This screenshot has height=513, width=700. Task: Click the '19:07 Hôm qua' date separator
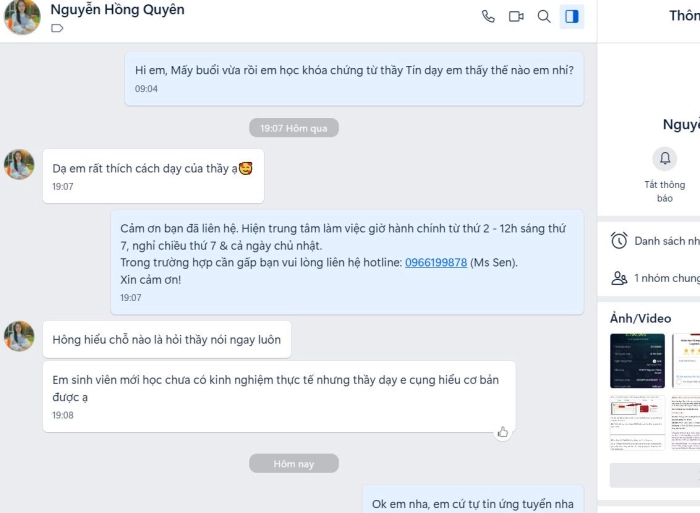tap(293, 128)
